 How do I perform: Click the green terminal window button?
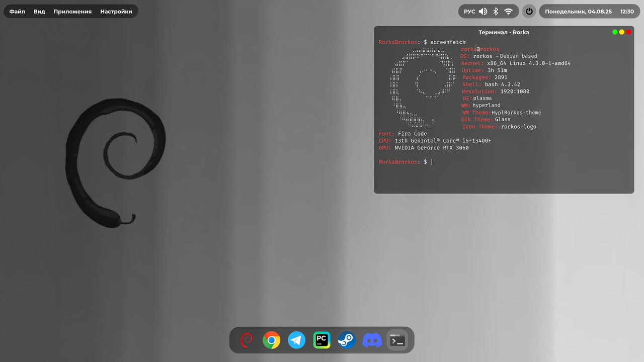[615, 32]
